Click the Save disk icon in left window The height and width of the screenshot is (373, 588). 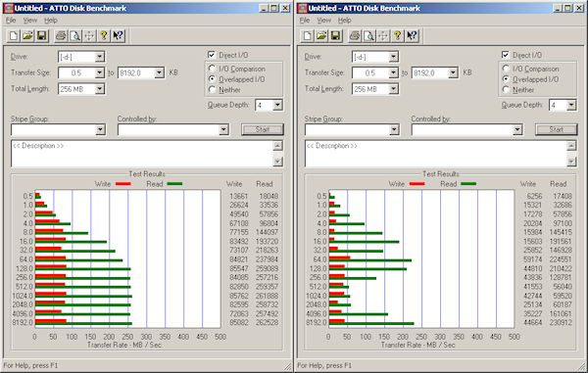(41, 35)
